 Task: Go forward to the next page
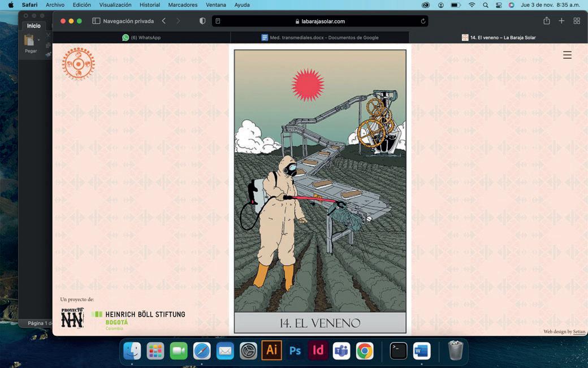178,21
